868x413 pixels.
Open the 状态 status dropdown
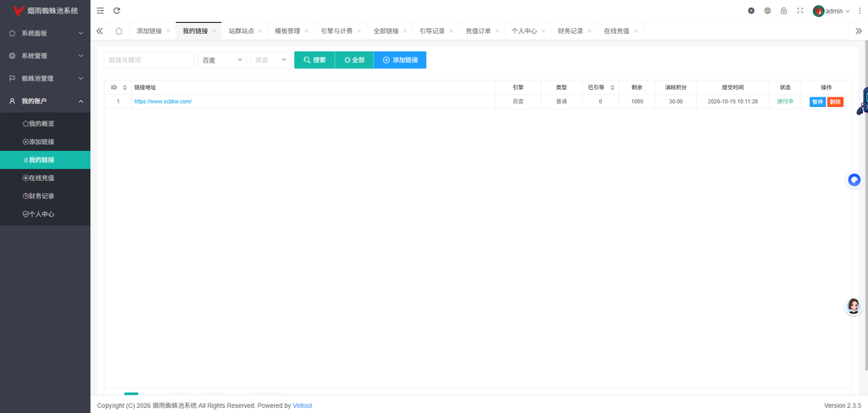[270, 60]
